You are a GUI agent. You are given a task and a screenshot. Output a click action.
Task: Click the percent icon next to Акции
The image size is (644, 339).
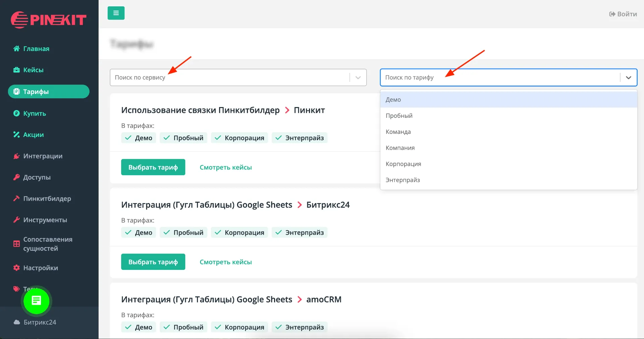(16, 135)
